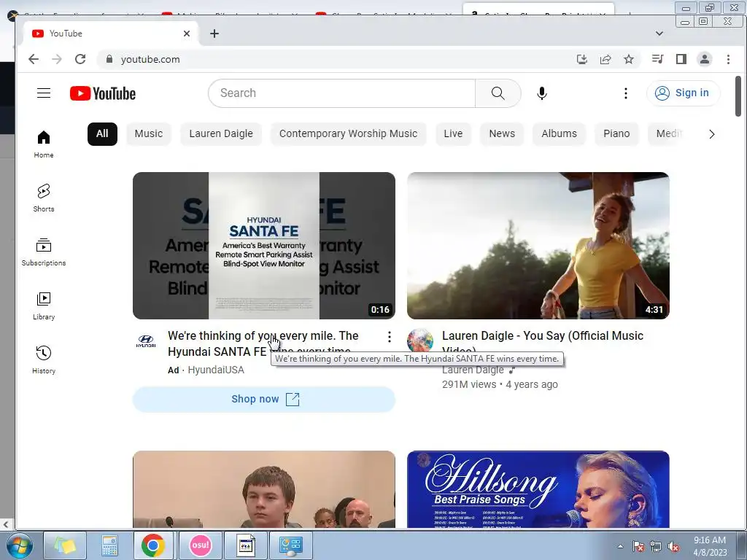Select the All filter chip
Screen dimensions: 747x560
click(102, 134)
